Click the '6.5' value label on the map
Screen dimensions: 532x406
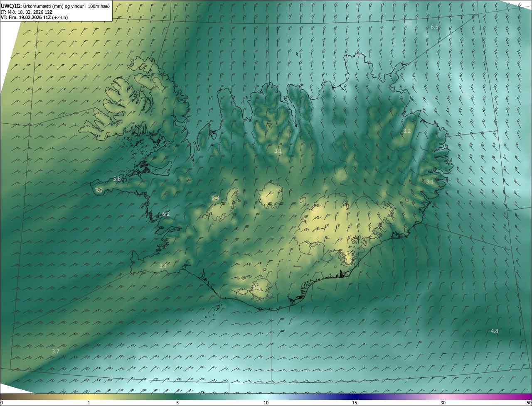tap(434, 27)
